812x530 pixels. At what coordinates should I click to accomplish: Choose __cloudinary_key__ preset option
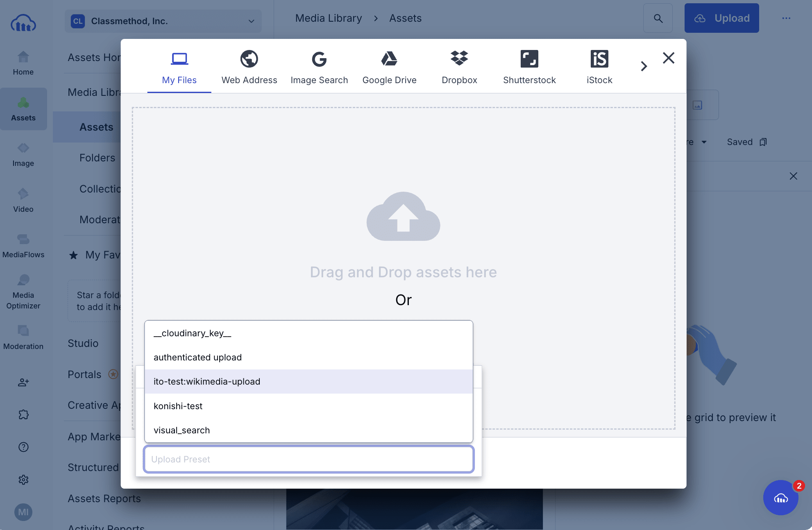point(309,333)
